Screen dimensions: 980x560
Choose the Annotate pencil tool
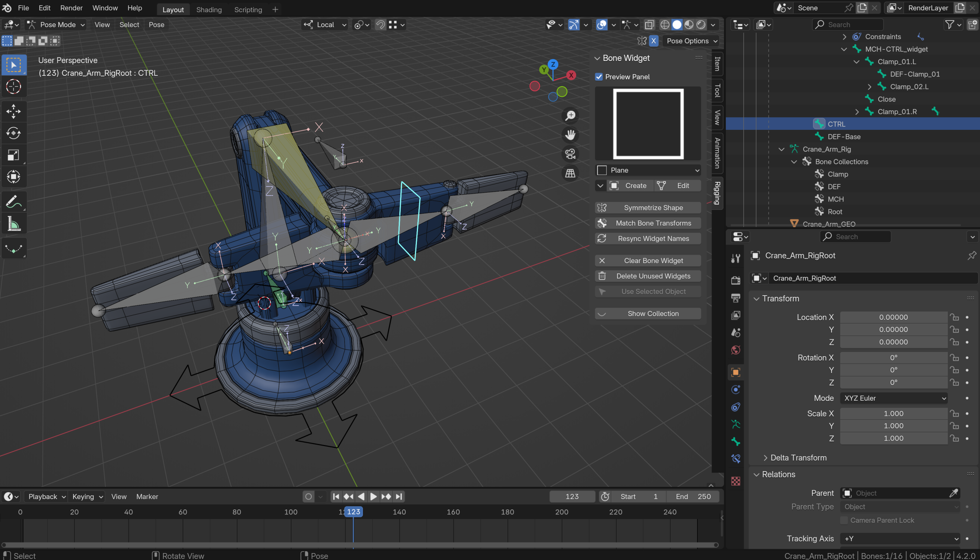pos(13,201)
